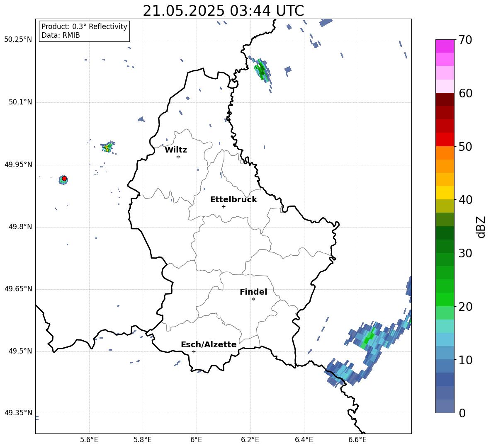
Task: Click the Ettelbruck city label
Action: pyautogui.click(x=233, y=200)
